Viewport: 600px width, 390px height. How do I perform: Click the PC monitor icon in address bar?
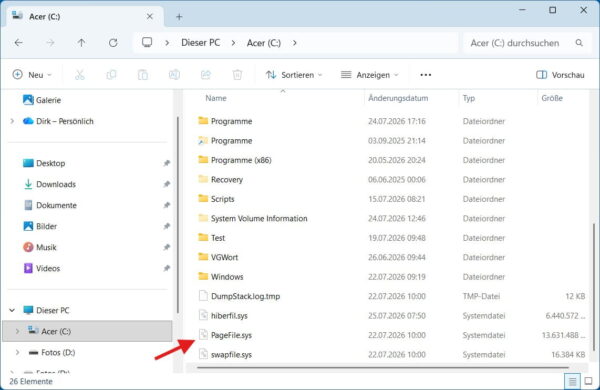click(x=147, y=42)
